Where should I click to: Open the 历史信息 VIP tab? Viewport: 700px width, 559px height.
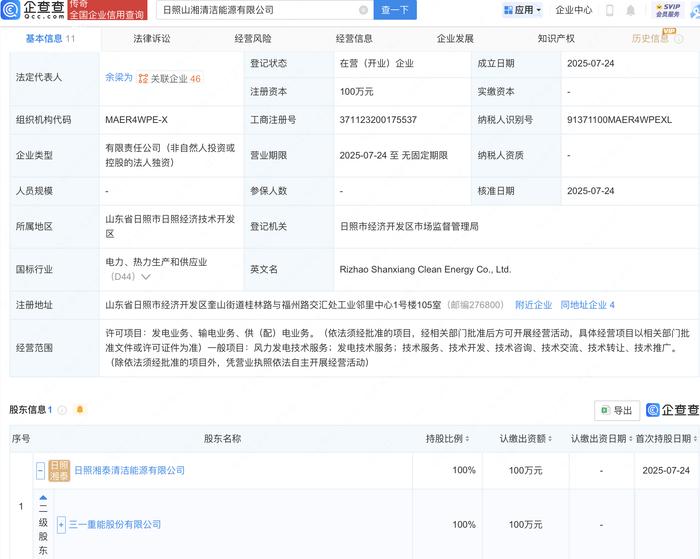tap(650, 39)
